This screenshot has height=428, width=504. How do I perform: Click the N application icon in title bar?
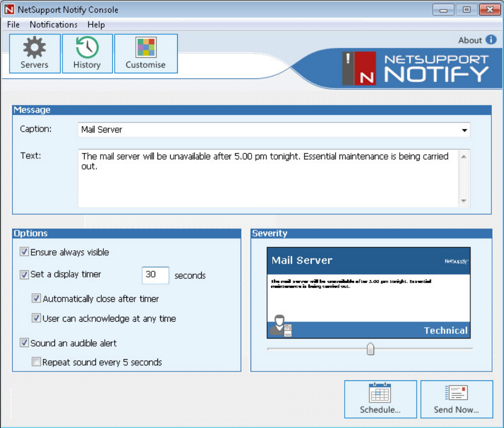click(9, 9)
